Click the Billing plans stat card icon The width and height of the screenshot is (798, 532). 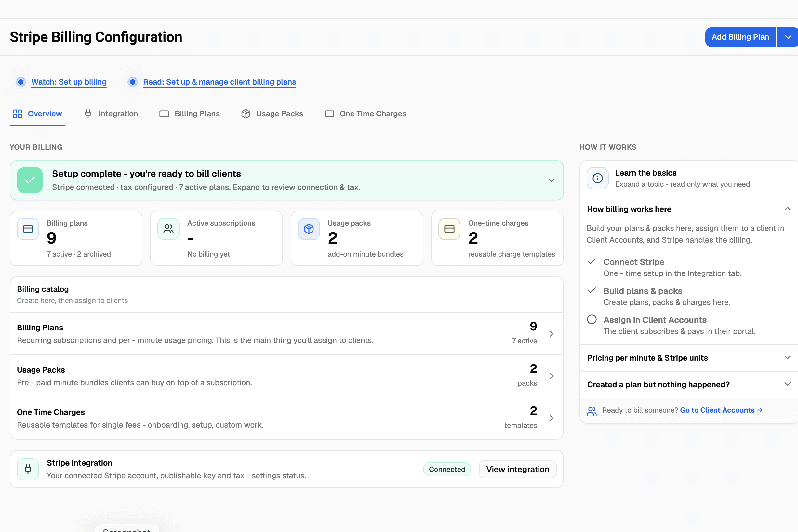click(x=28, y=229)
